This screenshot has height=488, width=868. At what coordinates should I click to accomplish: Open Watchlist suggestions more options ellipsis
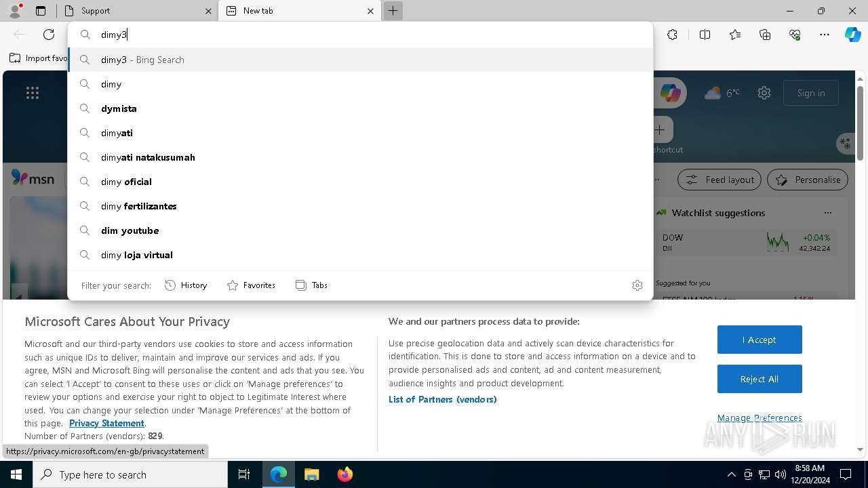827,213
